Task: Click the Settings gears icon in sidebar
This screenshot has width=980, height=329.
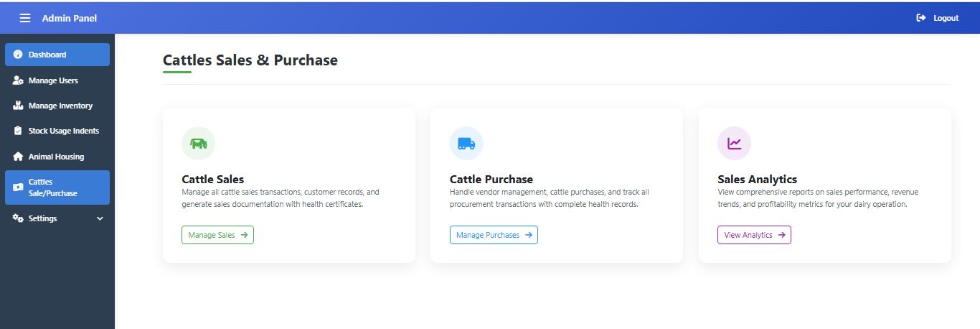Action: click(19, 218)
